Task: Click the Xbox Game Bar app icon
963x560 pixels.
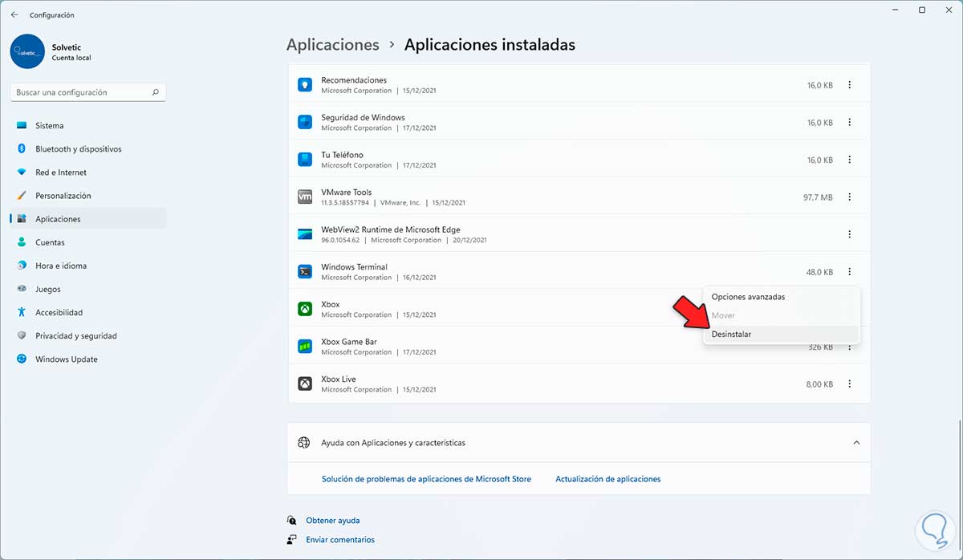Action: [305, 347]
